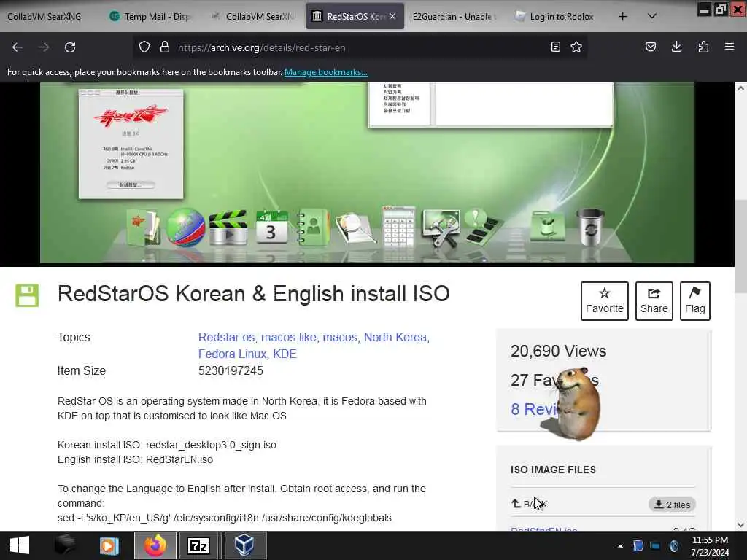This screenshot has width=747, height=560.
Task: Click the blue shield tray icon
Action: [638, 546]
